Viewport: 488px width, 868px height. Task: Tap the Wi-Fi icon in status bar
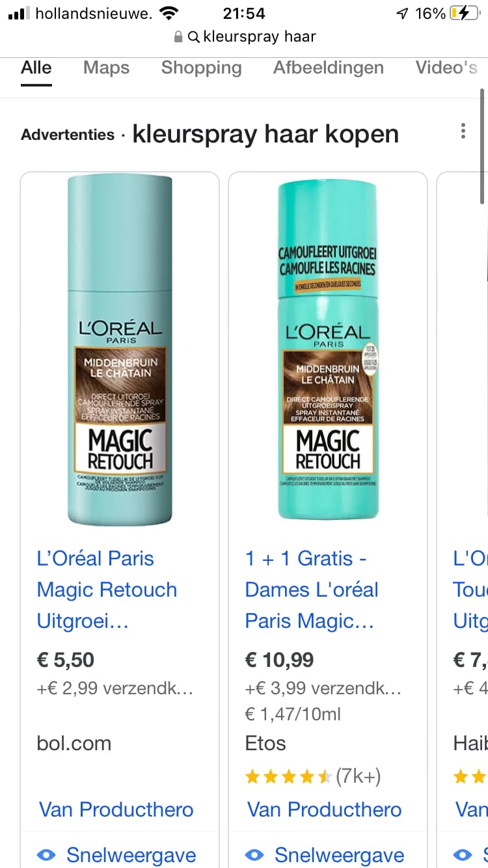[169, 13]
